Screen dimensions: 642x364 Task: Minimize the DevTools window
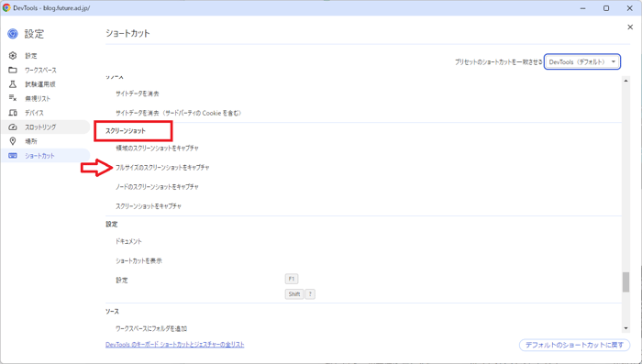click(582, 8)
